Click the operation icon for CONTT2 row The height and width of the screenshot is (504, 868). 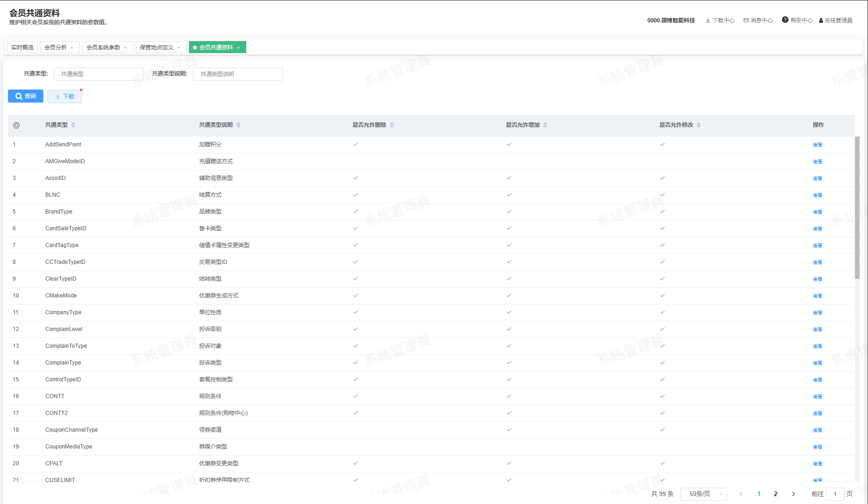pos(818,413)
